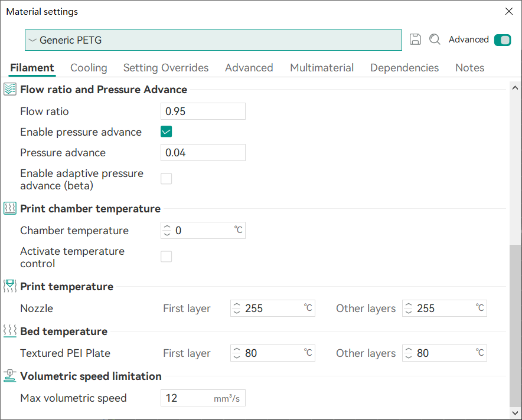Image resolution: width=522 pixels, height=420 pixels.
Task: Click the Bed temperature section icon
Action: (x=10, y=331)
